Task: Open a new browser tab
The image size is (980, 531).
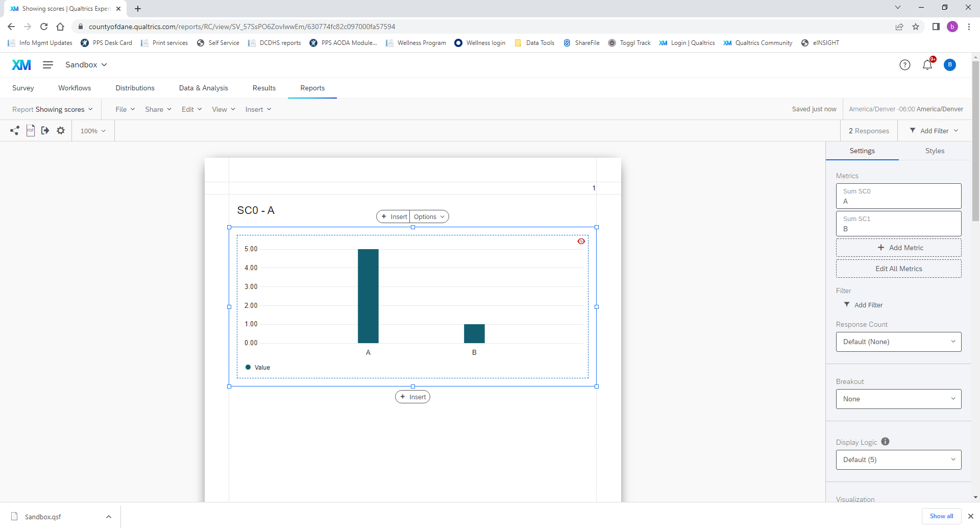Action: point(138,9)
